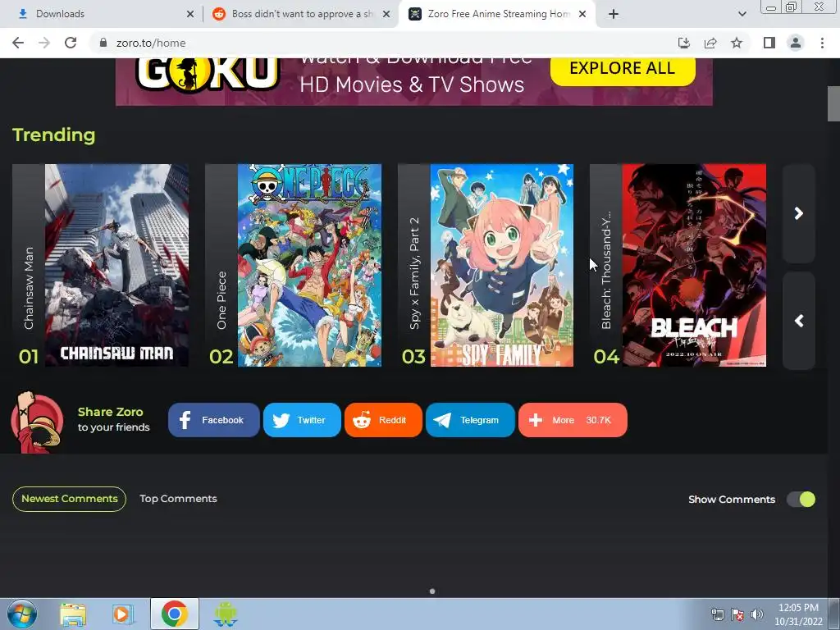840x630 pixels.
Task: Open Chrome three-dot menu
Action: click(822, 43)
